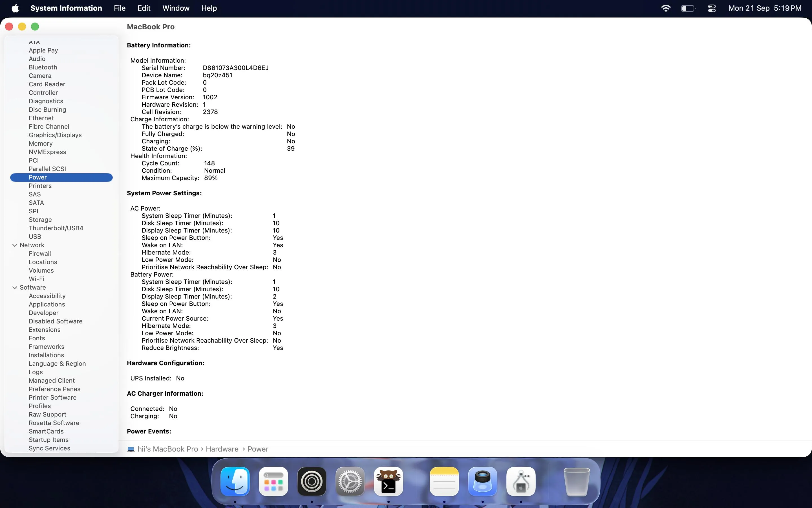Select Bluetooth in the sidebar
Viewport: 812px width, 508px height.
[x=43, y=67]
